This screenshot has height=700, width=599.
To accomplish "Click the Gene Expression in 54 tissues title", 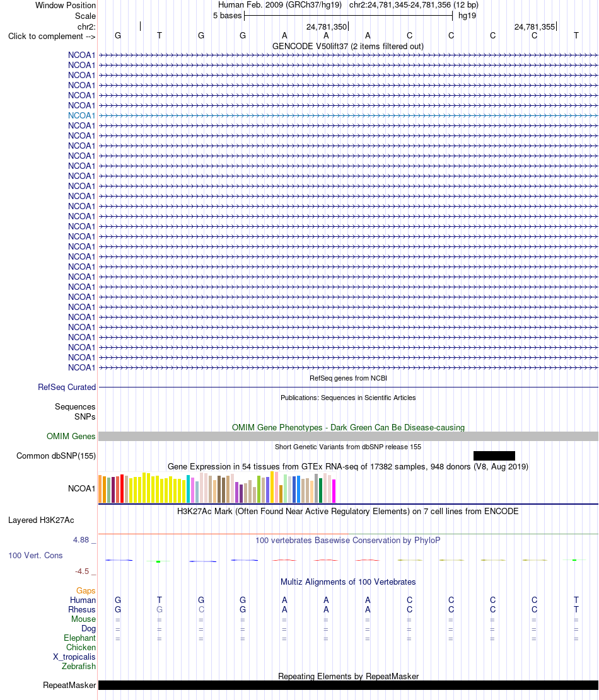I will (348, 466).
